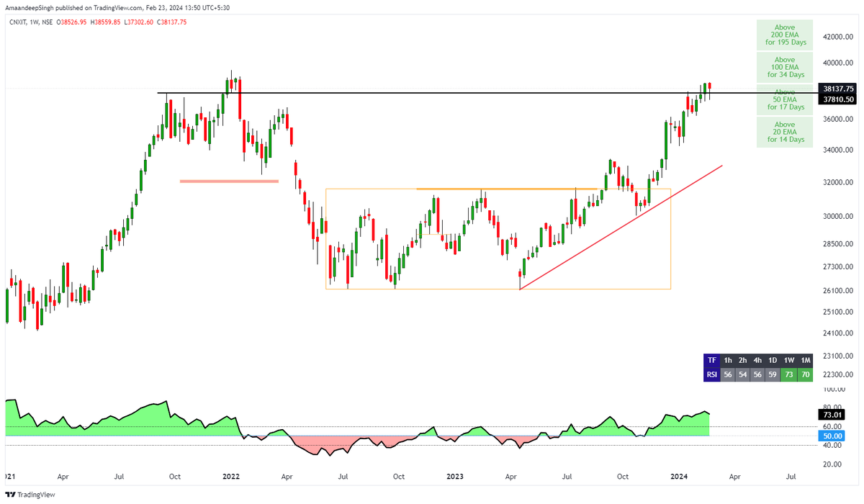Click the RSI value 54 under 2h

(x=743, y=374)
